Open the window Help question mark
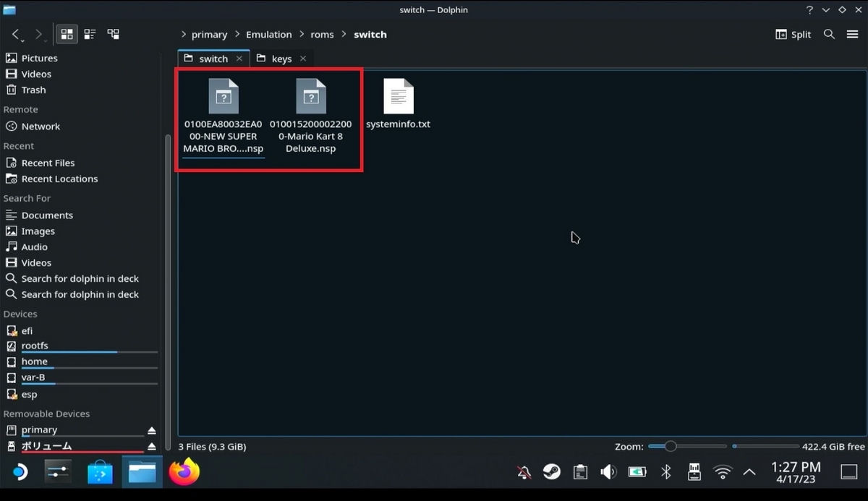868x501 pixels. [x=809, y=10]
